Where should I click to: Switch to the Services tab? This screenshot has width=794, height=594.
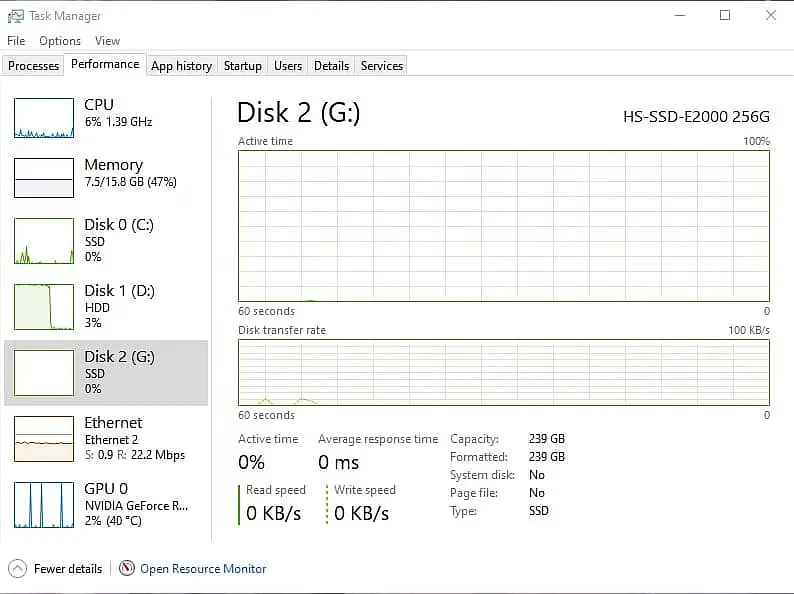[382, 65]
